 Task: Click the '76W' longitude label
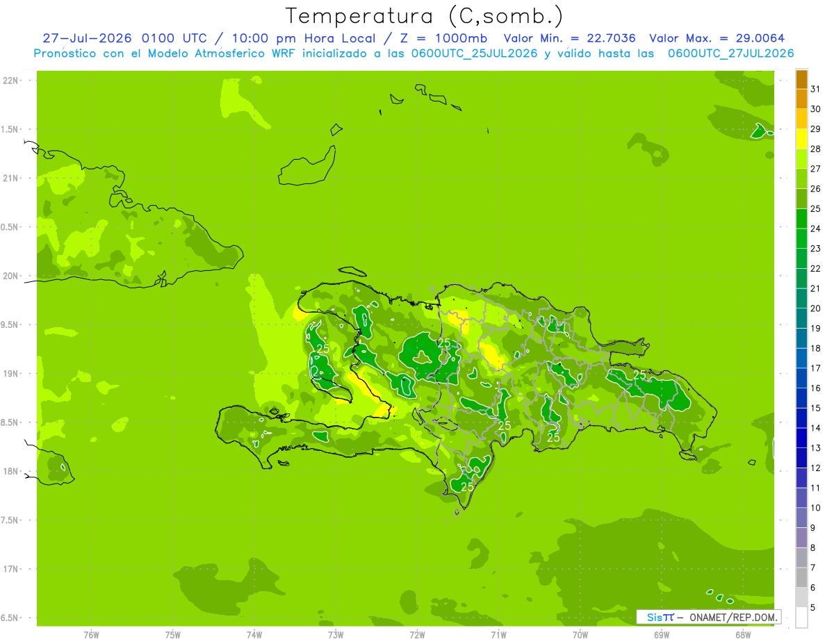tap(91, 635)
